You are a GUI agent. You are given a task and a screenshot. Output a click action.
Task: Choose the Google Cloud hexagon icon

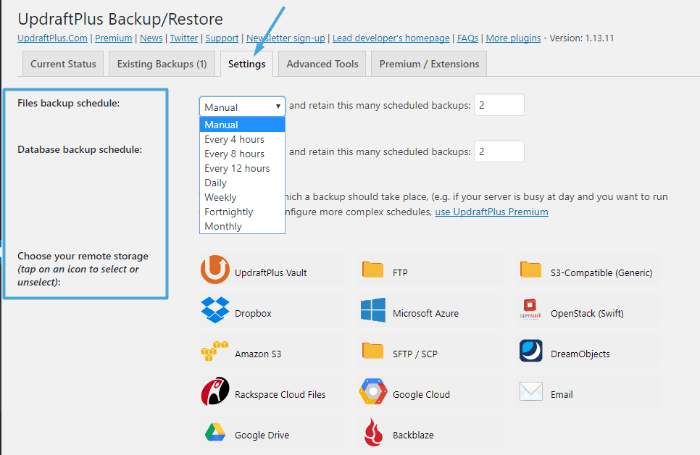click(373, 391)
